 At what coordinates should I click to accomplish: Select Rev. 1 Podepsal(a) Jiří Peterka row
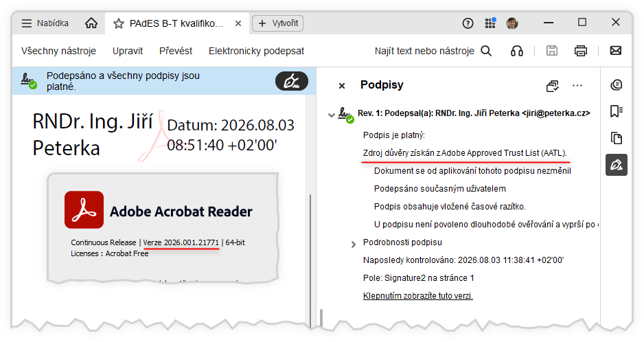474,113
